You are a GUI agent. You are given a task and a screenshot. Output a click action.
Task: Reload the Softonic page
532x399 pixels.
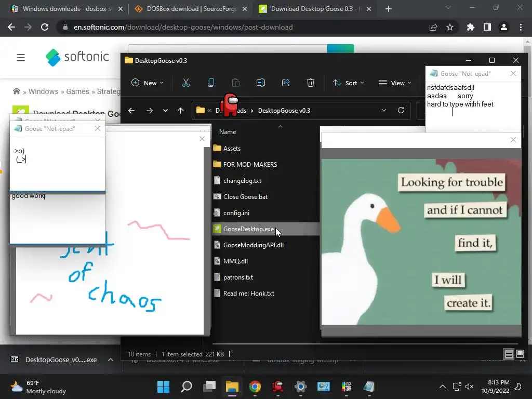coord(45,27)
